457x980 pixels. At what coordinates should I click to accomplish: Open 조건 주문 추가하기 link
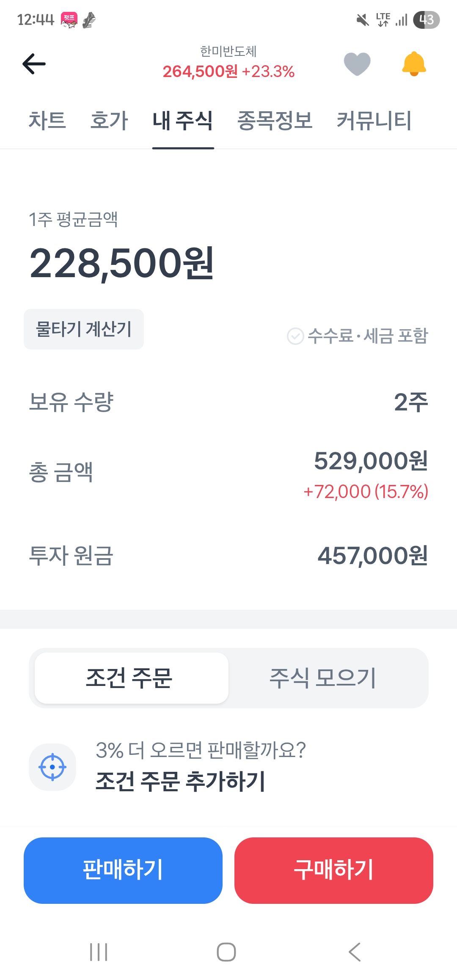181,781
